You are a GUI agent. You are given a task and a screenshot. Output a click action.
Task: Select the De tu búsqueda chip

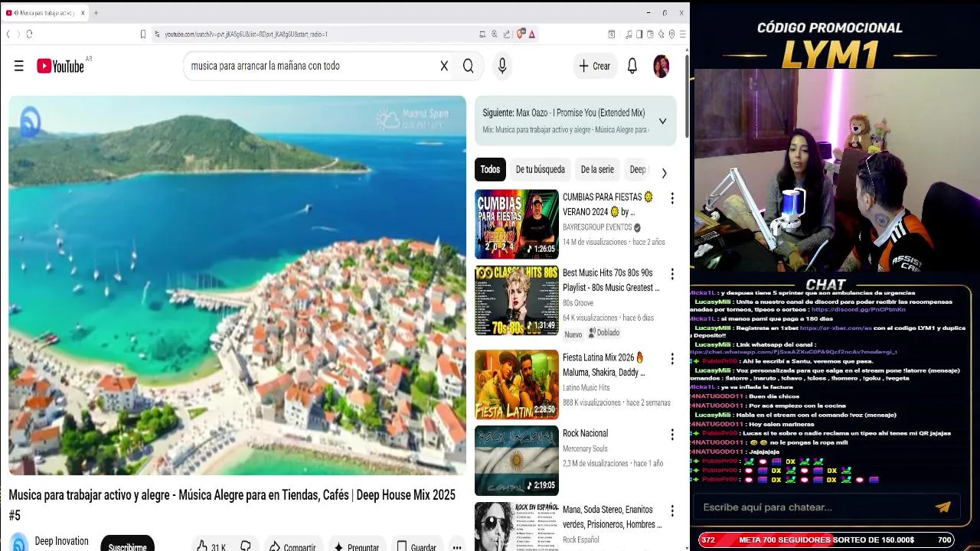pyautogui.click(x=540, y=170)
